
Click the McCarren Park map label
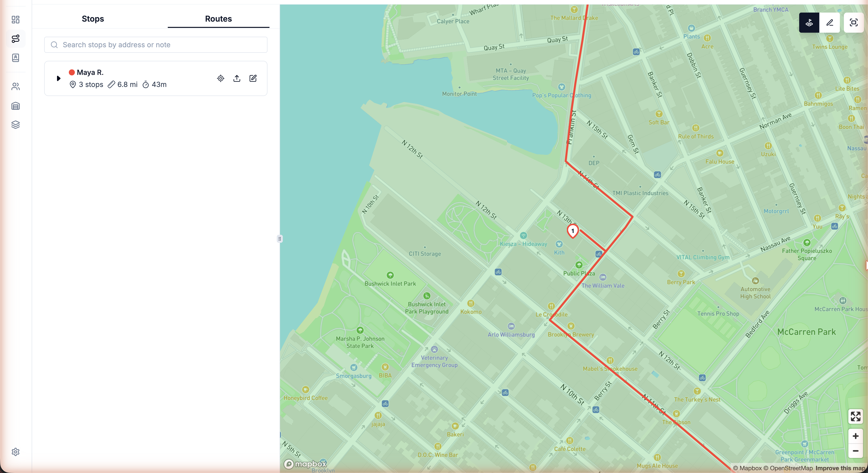[x=806, y=332]
